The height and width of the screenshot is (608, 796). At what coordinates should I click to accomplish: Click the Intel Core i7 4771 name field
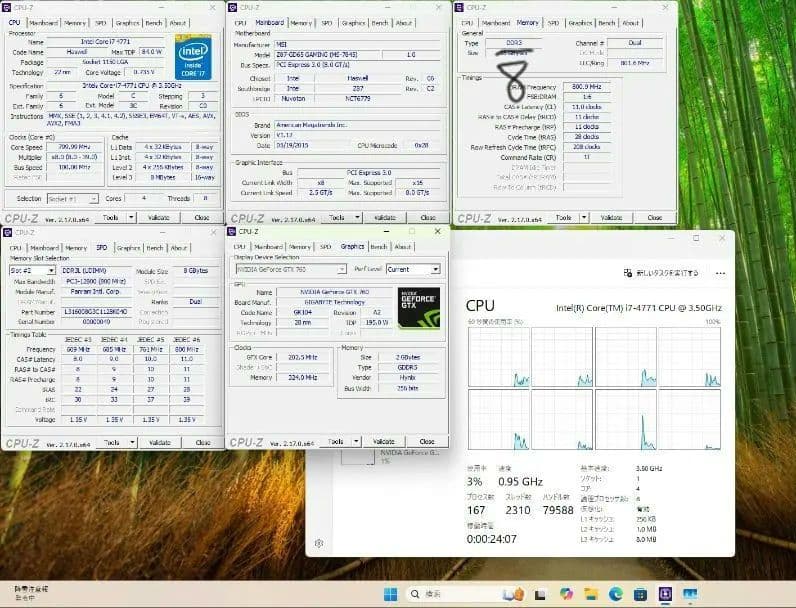pyautogui.click(x=105, y=42)
